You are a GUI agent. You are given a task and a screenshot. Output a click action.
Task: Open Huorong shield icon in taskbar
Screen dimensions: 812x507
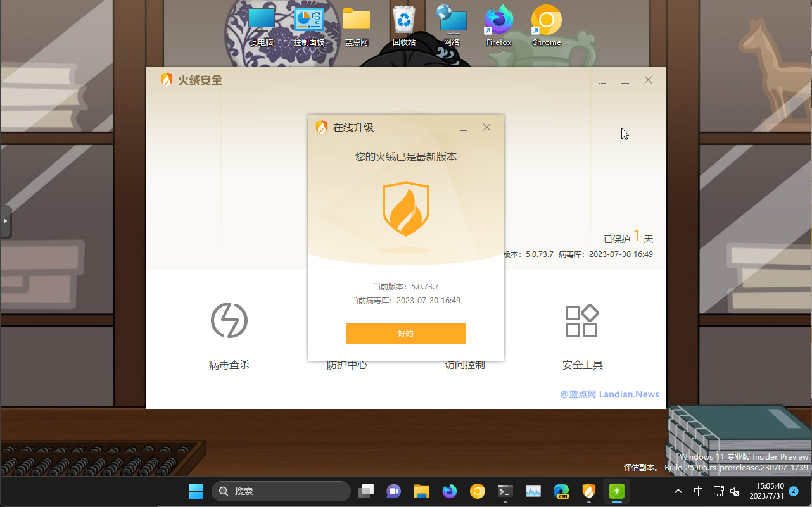[588, 491]
